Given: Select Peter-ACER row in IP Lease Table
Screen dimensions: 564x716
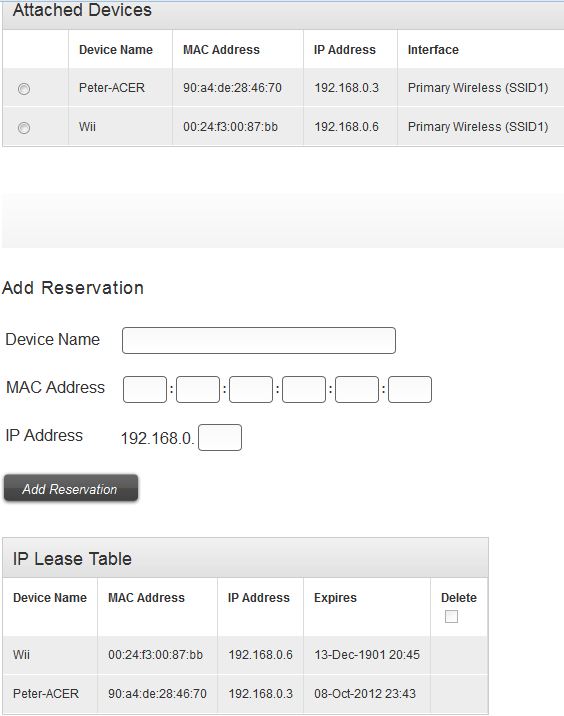Looking at the screenshot, I should [245, 694].
